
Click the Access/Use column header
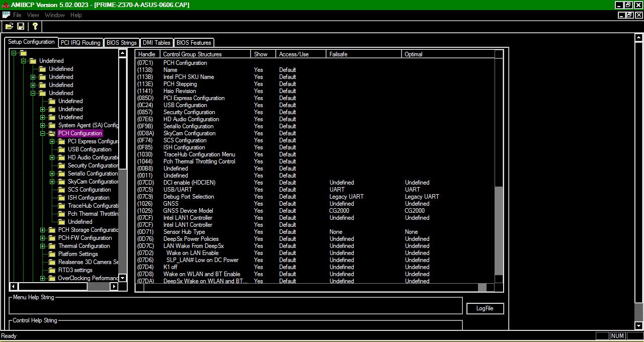coord(301,54)
